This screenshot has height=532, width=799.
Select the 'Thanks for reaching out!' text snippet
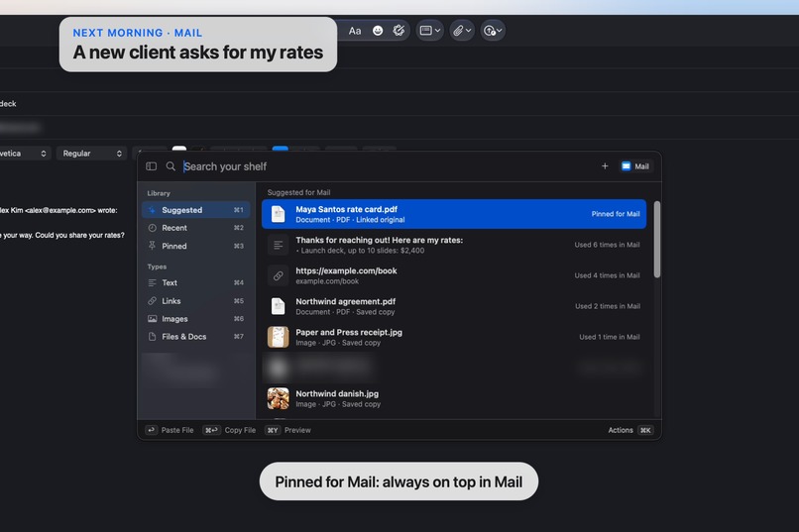pyautogui.click(x=454, y=245)
